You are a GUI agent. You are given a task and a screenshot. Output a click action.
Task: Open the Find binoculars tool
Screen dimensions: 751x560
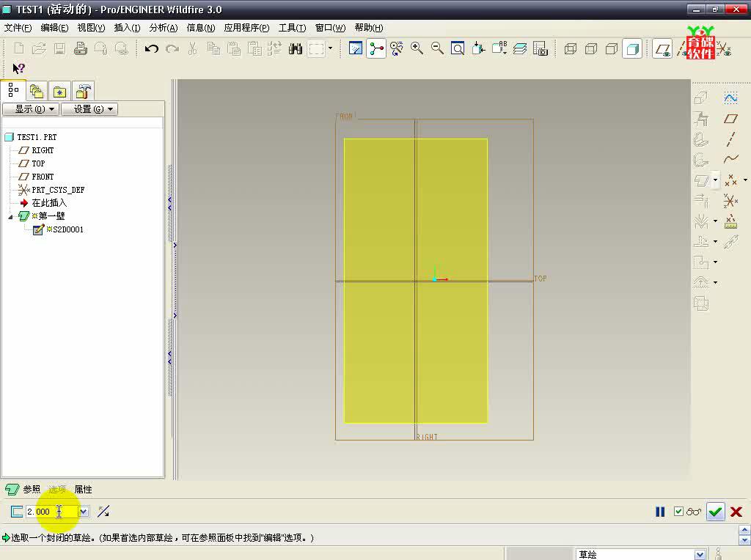click(296, 48)
